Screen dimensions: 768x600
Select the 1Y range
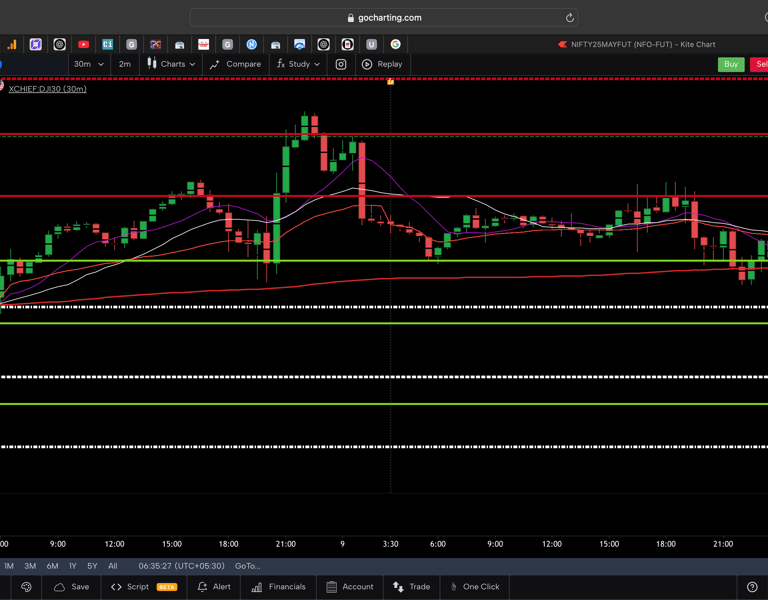pos(72,566)
